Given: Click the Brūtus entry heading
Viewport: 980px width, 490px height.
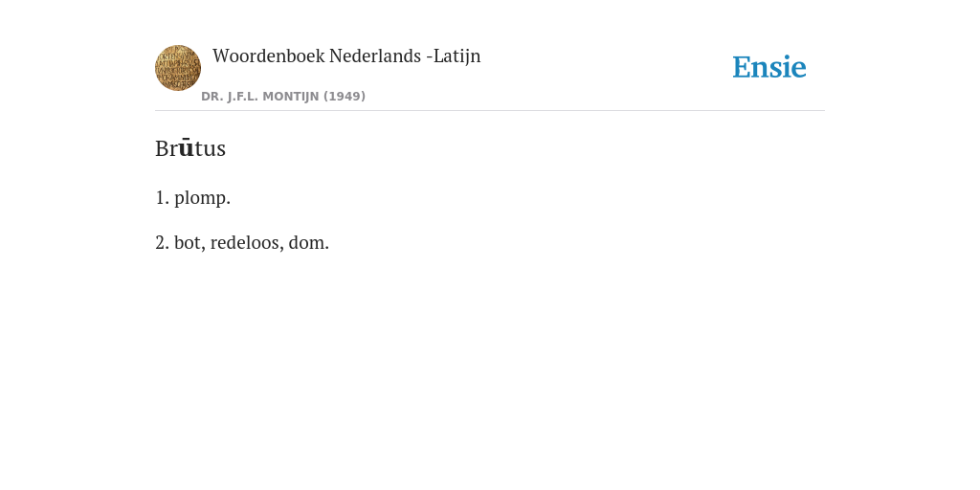Looking at the screenshot, I should point(190,148).
